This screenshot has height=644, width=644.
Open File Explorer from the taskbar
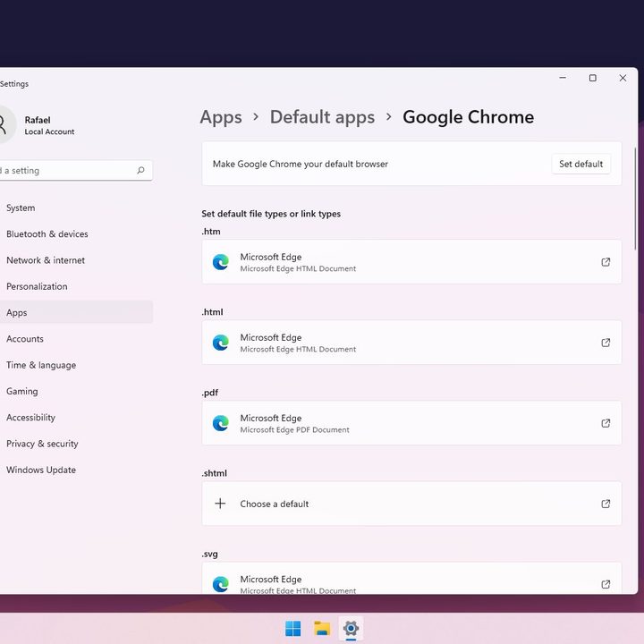click(x=322, y=629)
